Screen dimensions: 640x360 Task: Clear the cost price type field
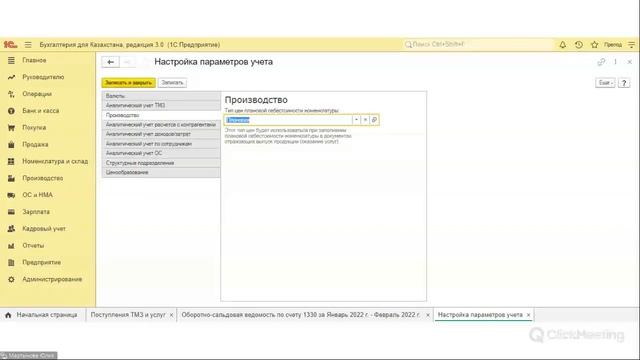pos(365,120)
